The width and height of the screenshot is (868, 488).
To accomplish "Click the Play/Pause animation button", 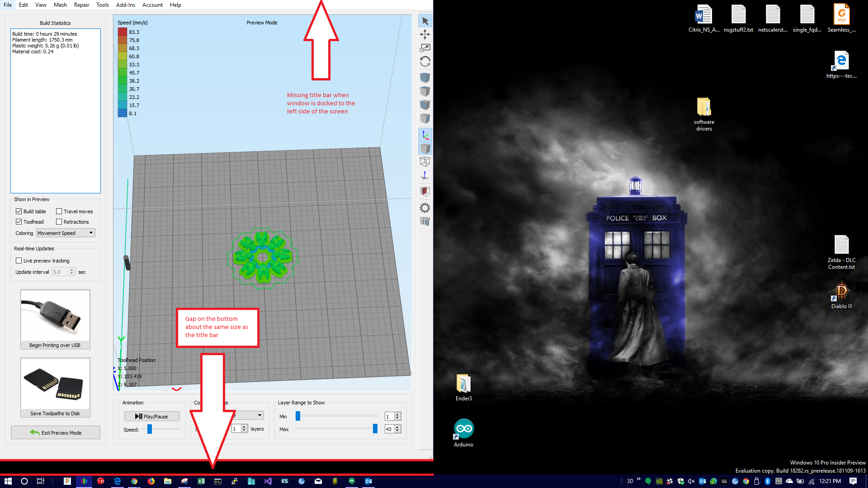I will [152, 417].
